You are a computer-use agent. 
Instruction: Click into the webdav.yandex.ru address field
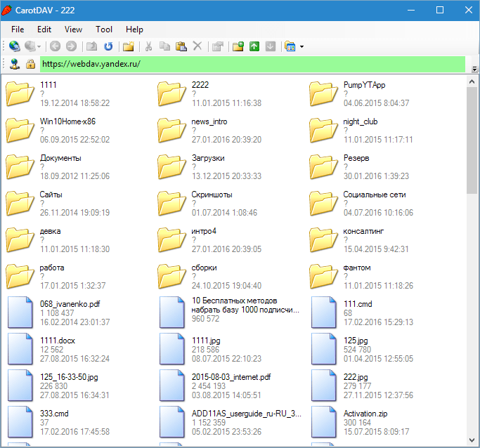pos(252,64)
